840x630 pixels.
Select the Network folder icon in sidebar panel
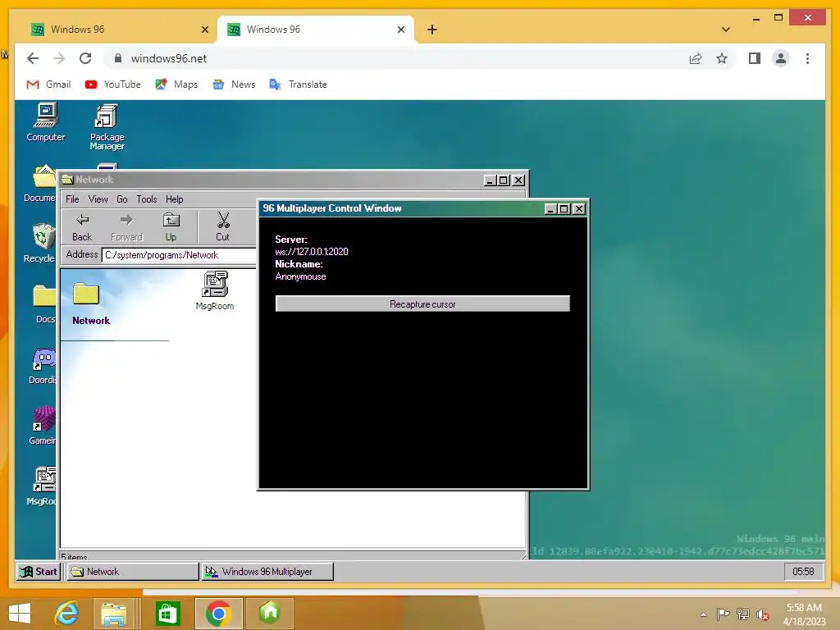(86, 294)
